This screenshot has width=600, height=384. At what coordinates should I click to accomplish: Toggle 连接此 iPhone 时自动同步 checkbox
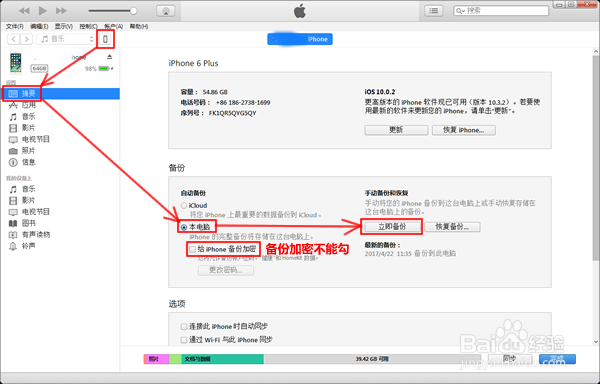(184, 327)
